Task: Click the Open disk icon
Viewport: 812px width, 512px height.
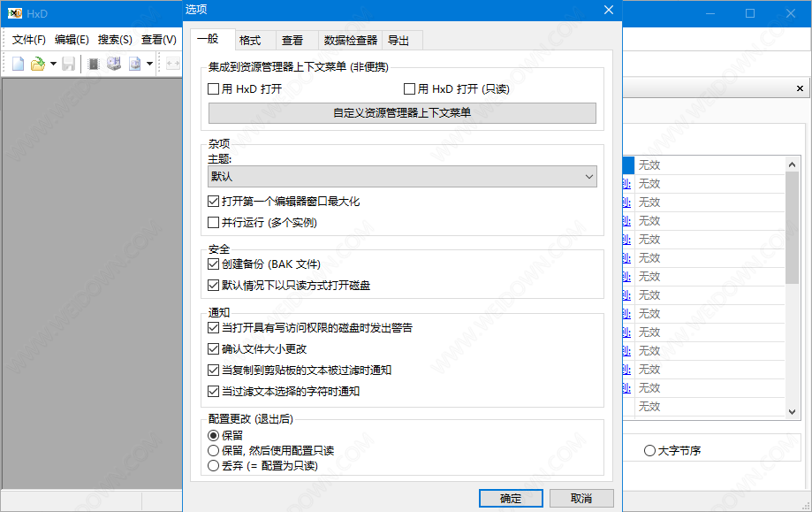Action: pyautogui.click(x=114, y=64)
